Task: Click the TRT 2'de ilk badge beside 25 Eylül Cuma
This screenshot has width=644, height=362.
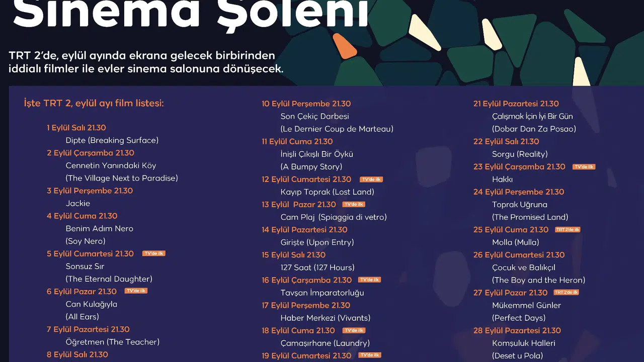Action: pyautogui.click(x=568, y=229)
